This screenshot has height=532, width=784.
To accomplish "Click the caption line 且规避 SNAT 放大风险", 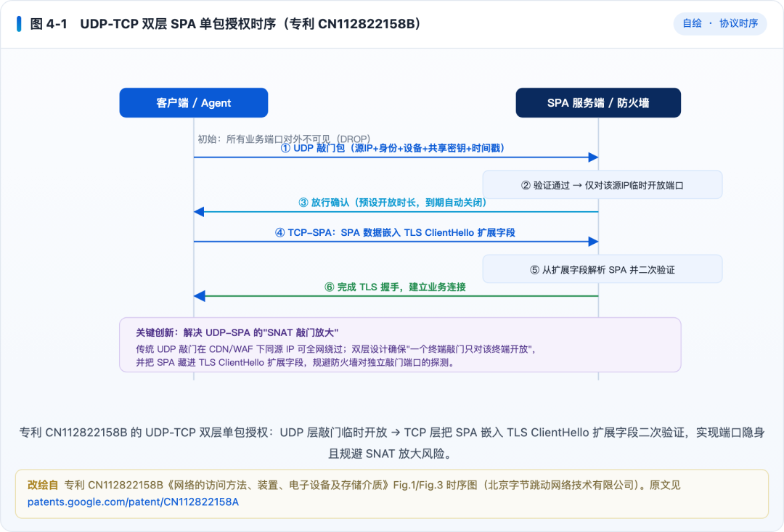I will [x=390, y=454].
